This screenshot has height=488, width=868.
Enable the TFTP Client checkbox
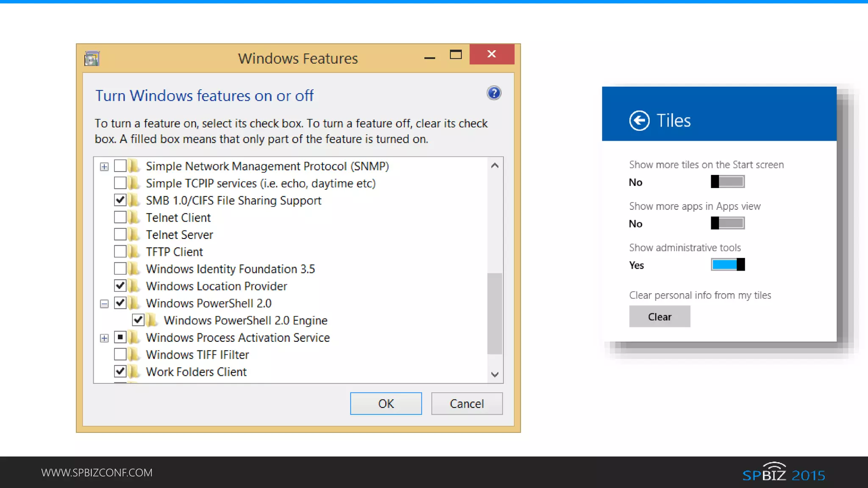pyautogui.click(x=120, y=252)
